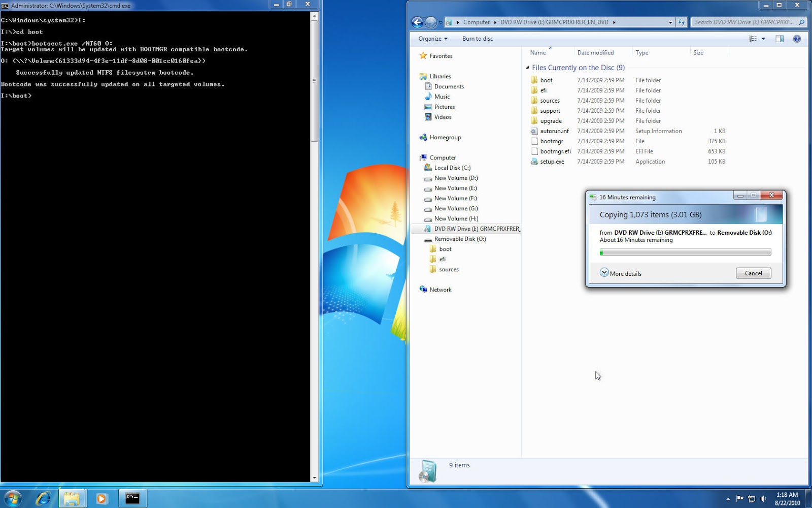Image resolution: width=812 pixels, height=508 pixels.
Task: Collapse the Files Currently on the Disc group
Action: pos(527,68)
